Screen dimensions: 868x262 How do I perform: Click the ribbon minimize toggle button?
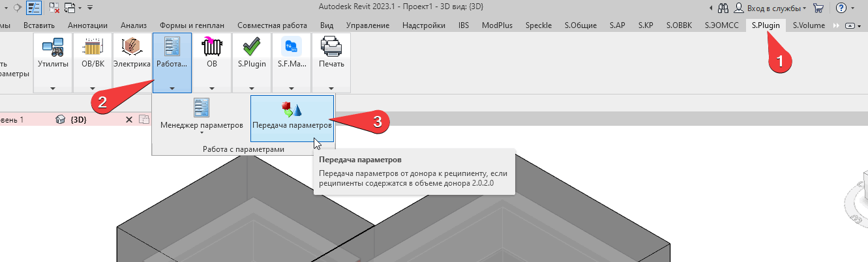pos(849,25)
